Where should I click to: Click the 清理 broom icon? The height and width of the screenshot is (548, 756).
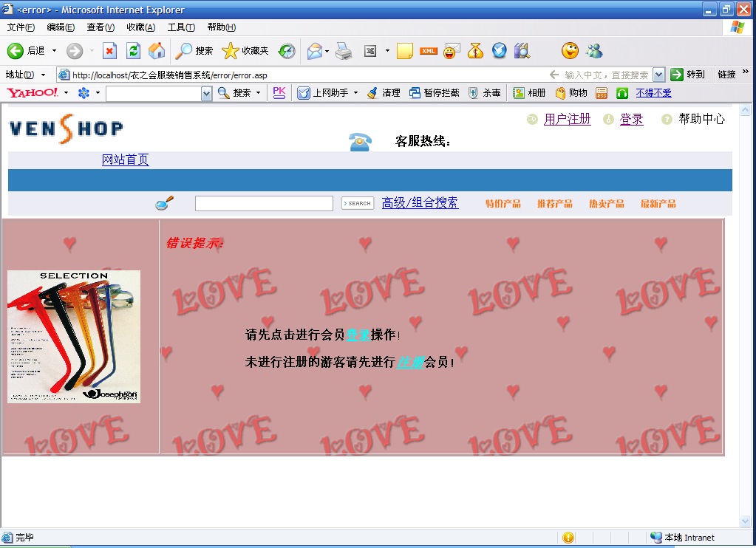(384, 92)
